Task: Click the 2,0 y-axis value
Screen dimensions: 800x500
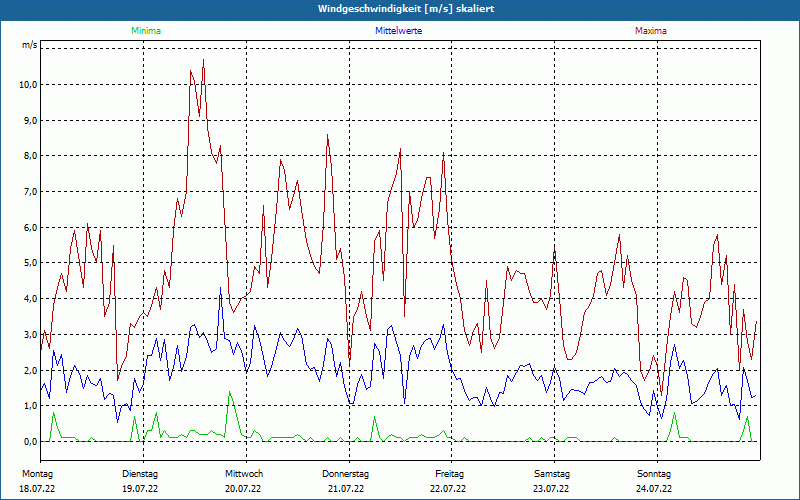Action: tap(30, 370)
